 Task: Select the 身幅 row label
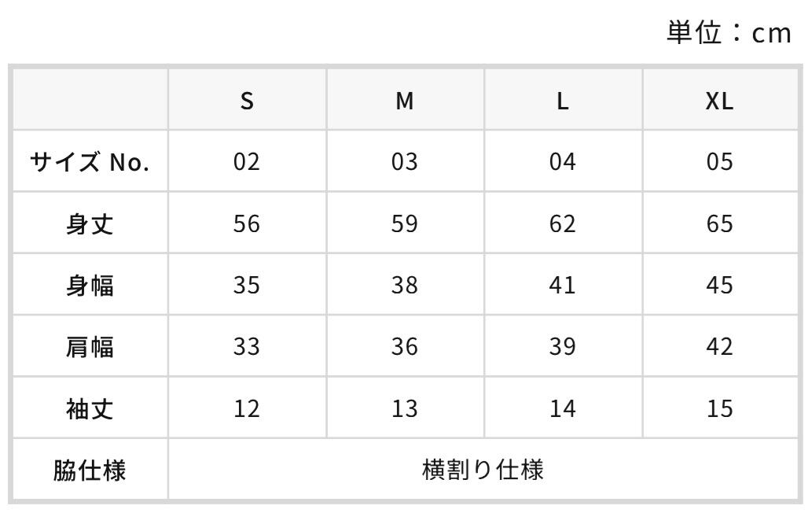click(x=90, y=285)
